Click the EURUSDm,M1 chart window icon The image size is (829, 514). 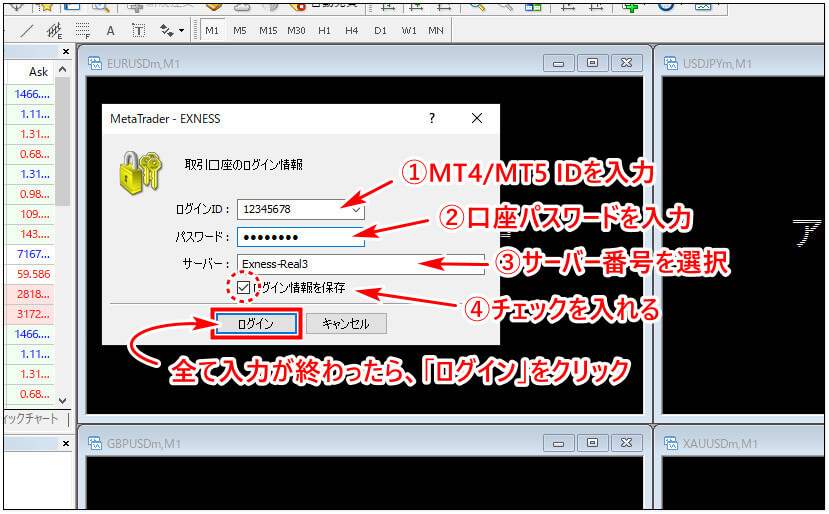tap(95, 63)
